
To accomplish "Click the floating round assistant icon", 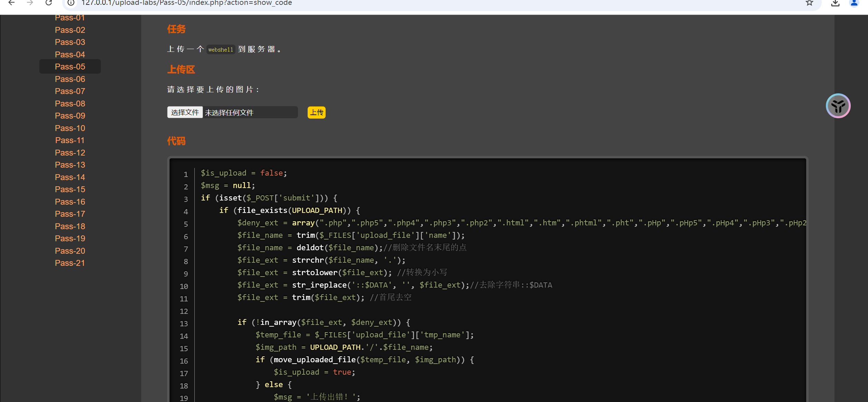I will coord(838,106).
